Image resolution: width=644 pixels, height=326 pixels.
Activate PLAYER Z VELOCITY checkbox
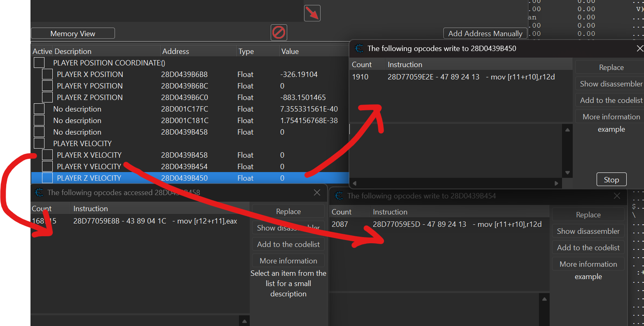tap(47, 178)
